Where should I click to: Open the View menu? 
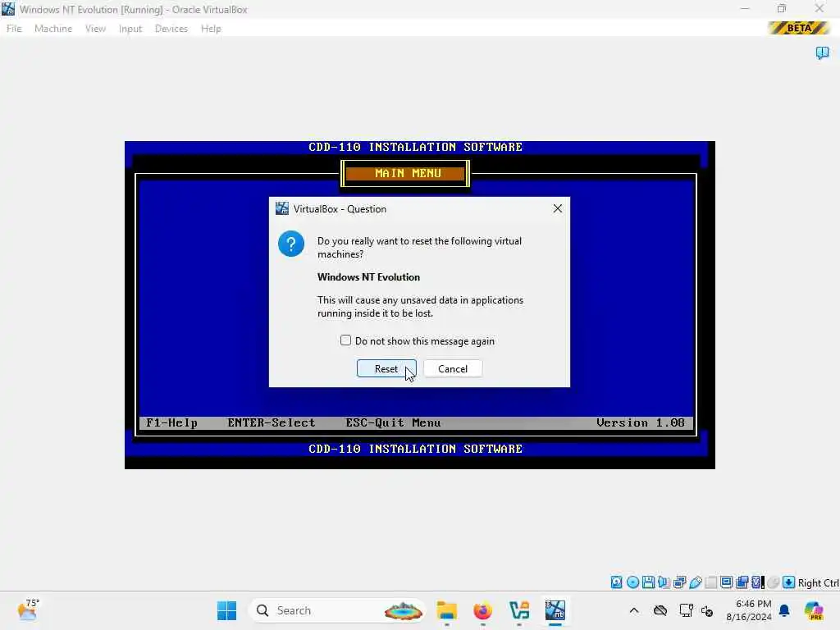(95, 29)
